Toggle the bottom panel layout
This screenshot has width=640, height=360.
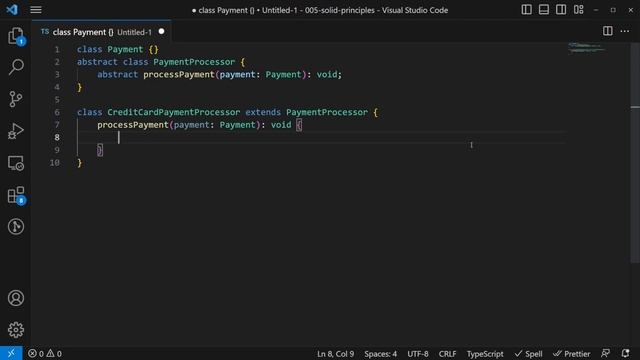[x=544, y=10]
